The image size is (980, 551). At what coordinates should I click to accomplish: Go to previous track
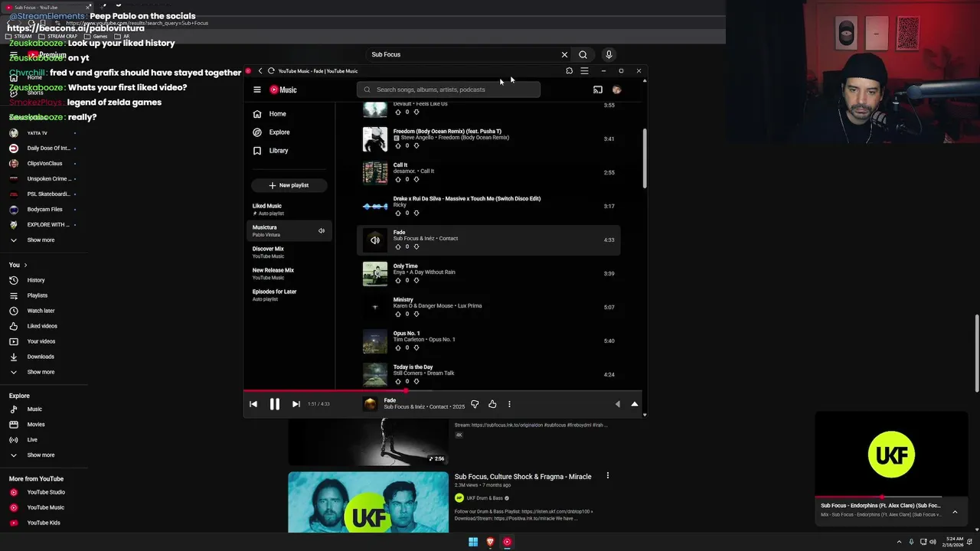tap(253, 404)
